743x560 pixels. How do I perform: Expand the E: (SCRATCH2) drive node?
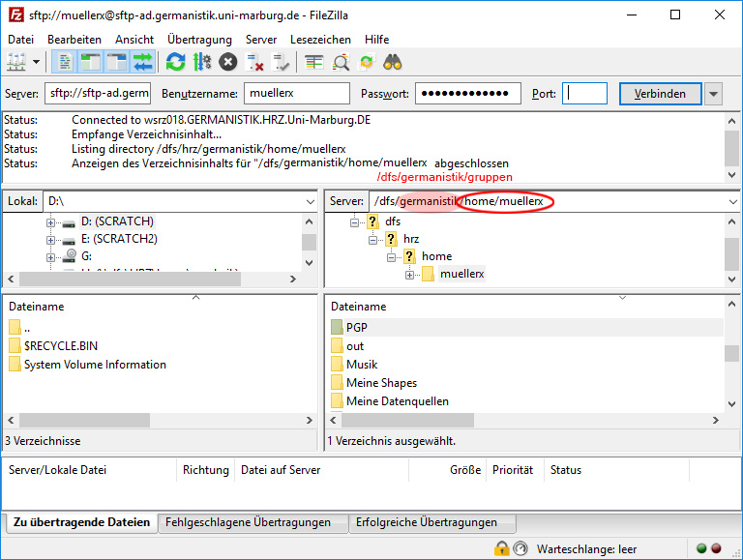pyautogui.click(x=50, y=240)
